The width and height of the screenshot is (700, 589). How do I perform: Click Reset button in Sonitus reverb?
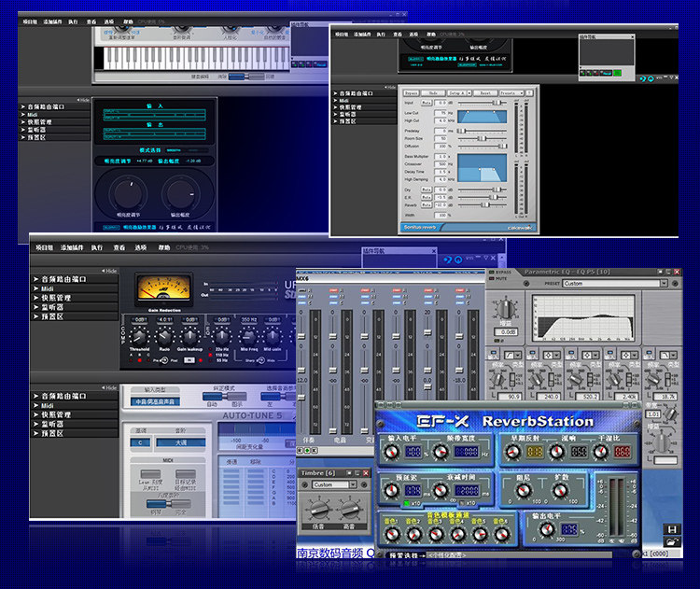coord(484,93)
